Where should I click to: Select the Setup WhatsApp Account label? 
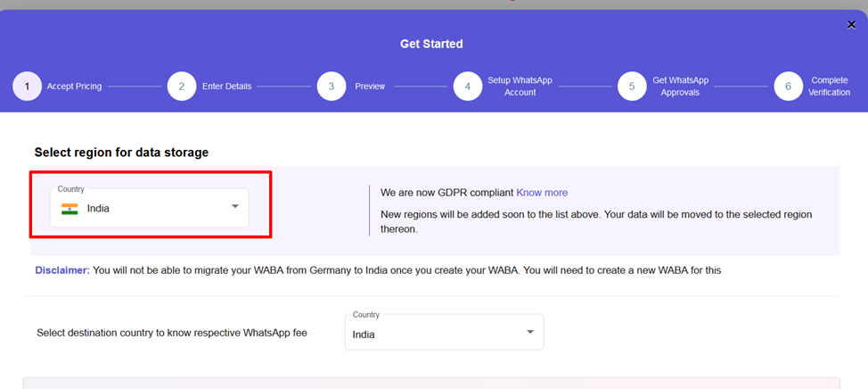[520, 87]
